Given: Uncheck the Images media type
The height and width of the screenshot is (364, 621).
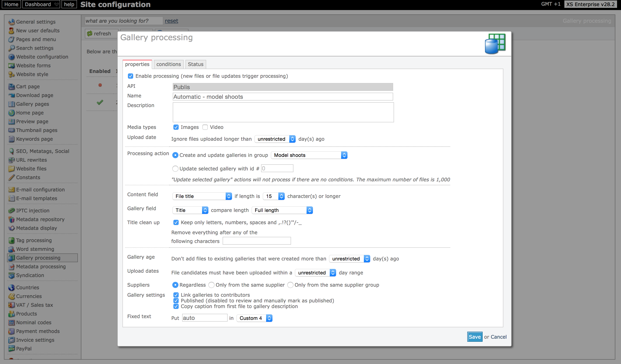Looking at the screenshot, I should (x=176, y=127).
